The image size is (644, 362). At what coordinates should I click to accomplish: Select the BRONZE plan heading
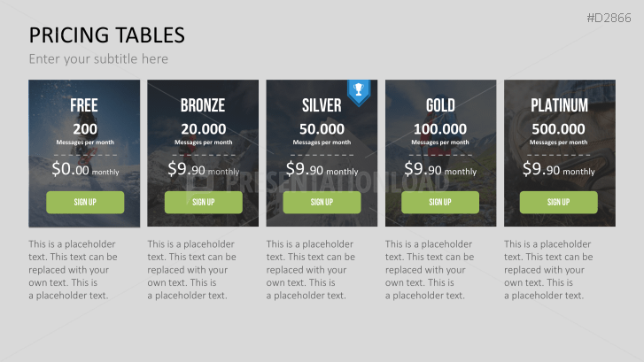tap(203, 106)
